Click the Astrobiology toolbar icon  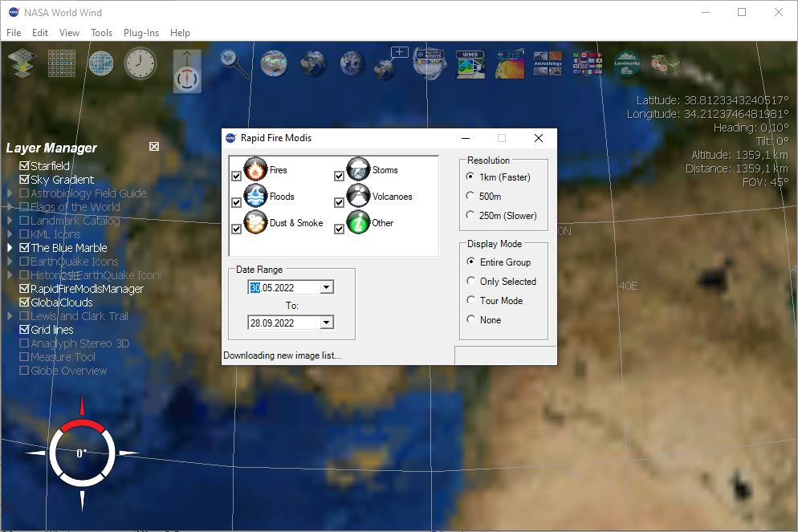pyautogui.click(x=548, y=63)
